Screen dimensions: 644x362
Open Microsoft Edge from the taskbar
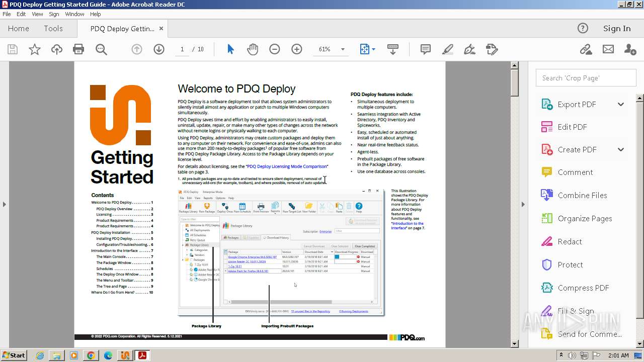point(108,355)
